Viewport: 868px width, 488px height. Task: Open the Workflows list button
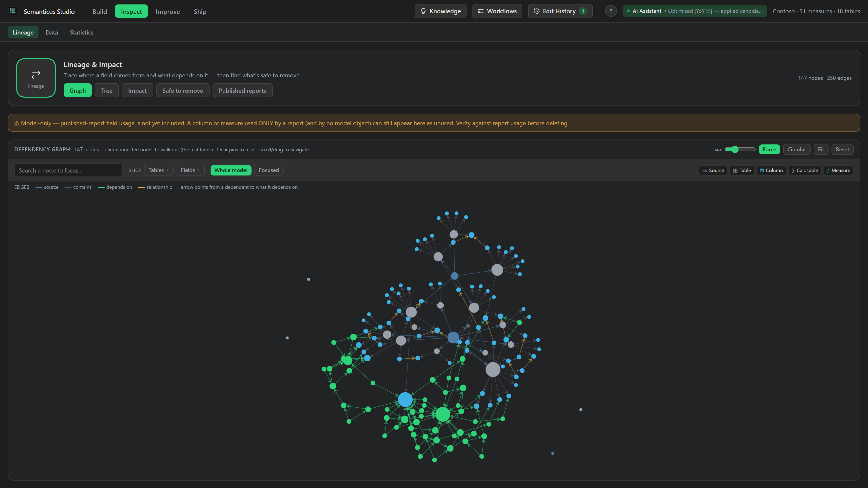tap(497, 11)
